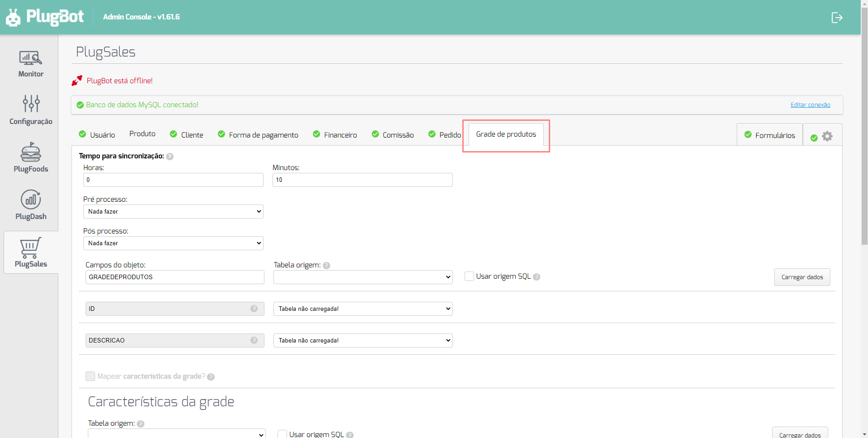Show help icon in ID field

[254, 309]
